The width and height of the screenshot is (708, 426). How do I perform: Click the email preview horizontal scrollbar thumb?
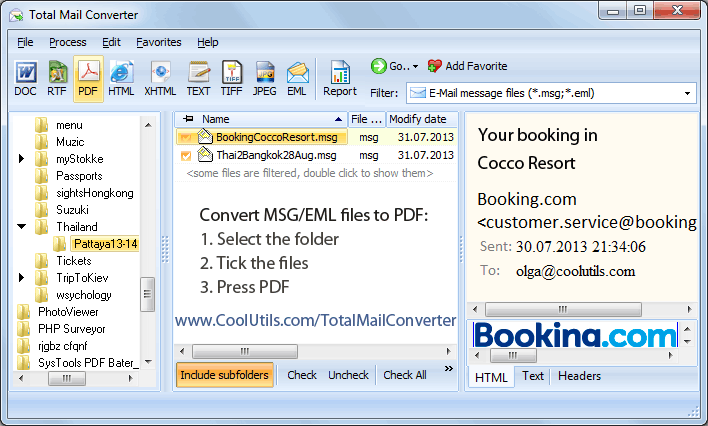click(x=563, y=309)
